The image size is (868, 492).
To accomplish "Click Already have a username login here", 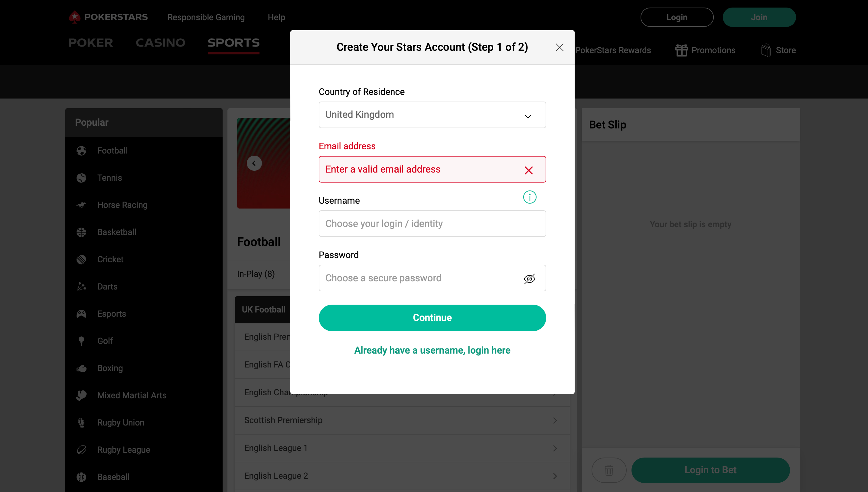I will click(x=432, y=350).
